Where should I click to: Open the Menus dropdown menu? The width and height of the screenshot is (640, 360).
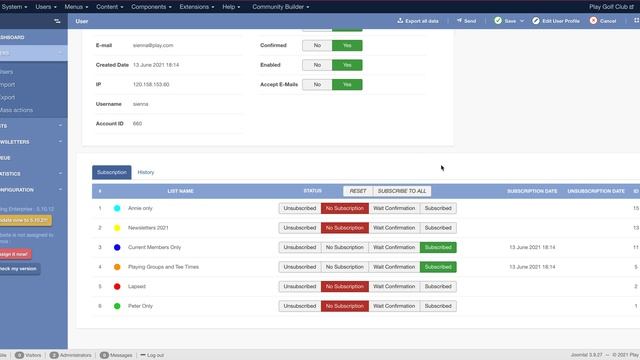[76, 7]
